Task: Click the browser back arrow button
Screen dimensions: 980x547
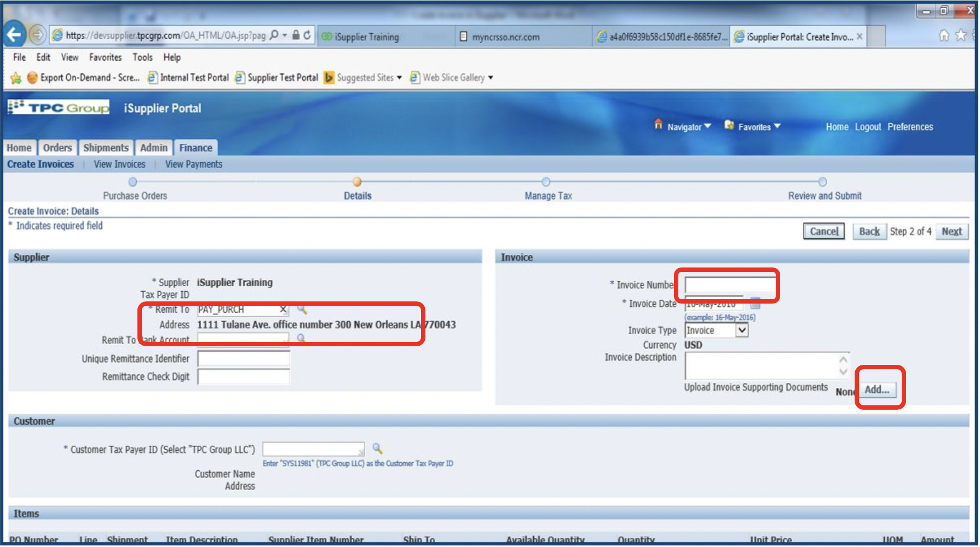Action: 15,35
